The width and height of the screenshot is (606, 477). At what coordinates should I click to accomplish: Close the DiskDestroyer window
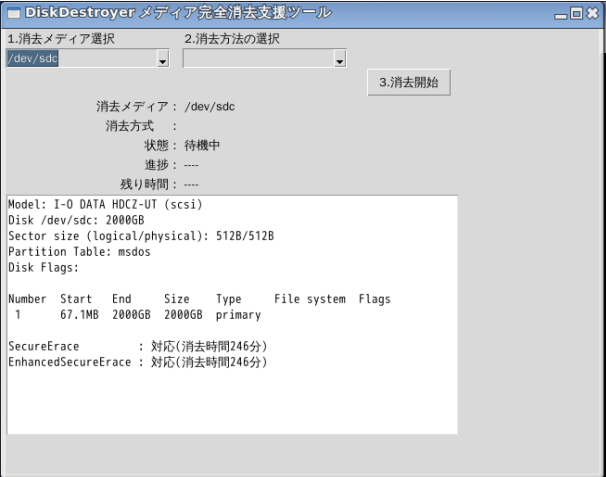[x=592, y=14]
